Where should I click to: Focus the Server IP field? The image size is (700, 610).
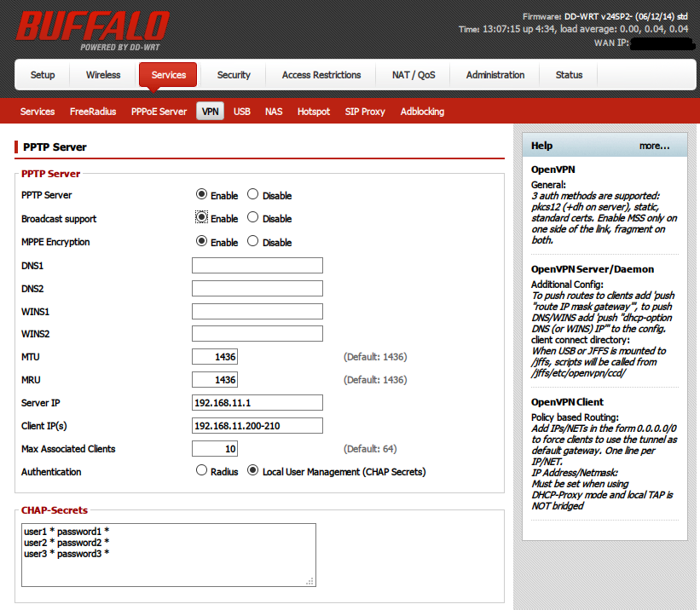point(257,402)
